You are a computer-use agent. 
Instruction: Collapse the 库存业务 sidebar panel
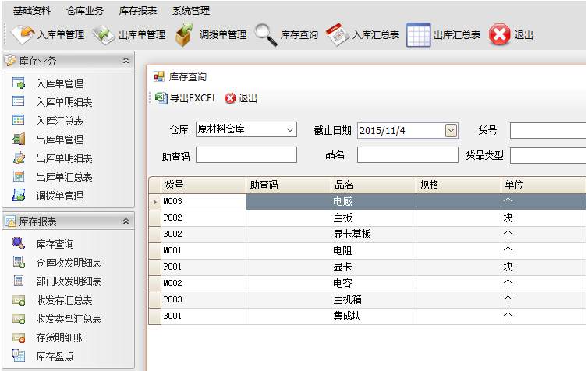coord(126,61)
